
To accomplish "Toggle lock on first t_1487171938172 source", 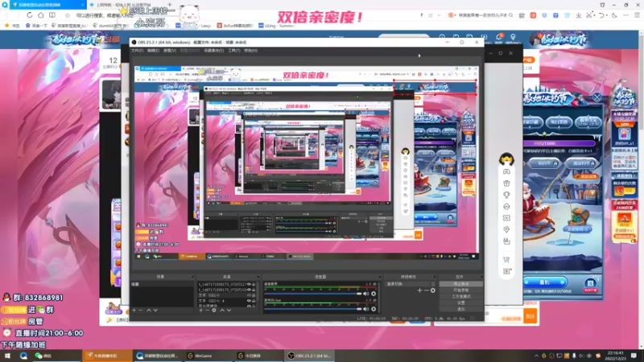I will pos(254,284).
